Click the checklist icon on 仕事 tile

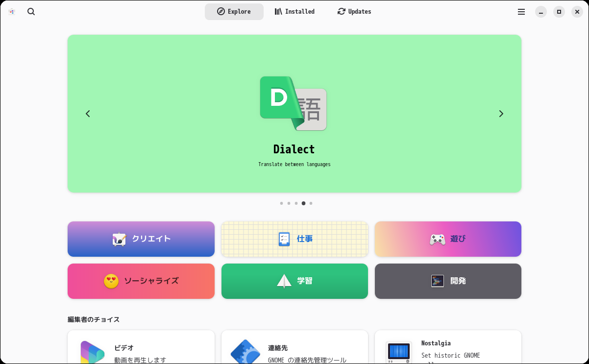coord(284,239)
